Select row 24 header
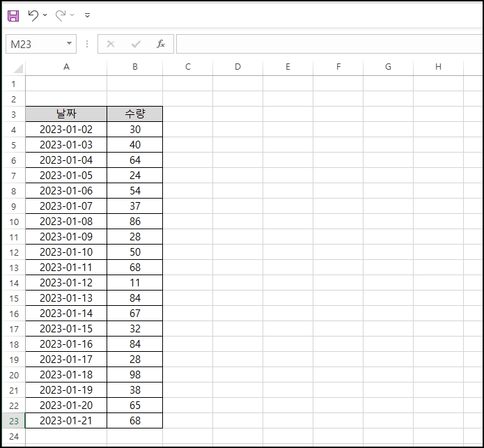This screenshot has width=484, height=448. [14, 436]
